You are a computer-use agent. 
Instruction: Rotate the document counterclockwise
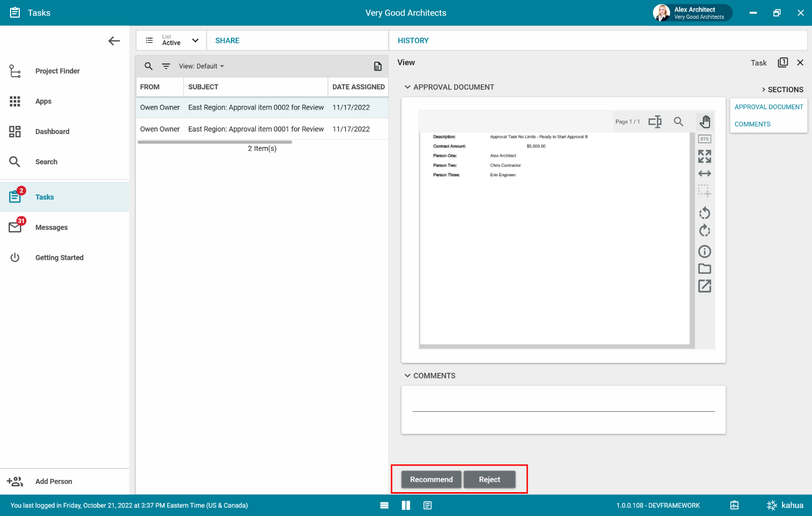coord(704,213)
